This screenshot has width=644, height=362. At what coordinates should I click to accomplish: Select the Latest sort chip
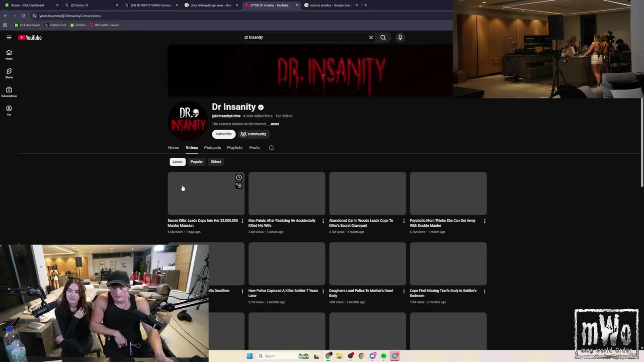click(x=178, y=162)
